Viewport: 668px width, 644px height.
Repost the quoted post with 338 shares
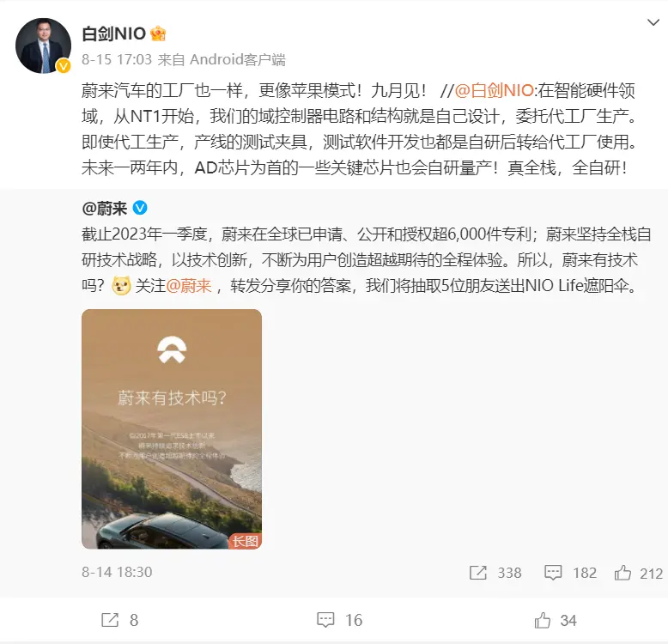click(x=495, y=573)
